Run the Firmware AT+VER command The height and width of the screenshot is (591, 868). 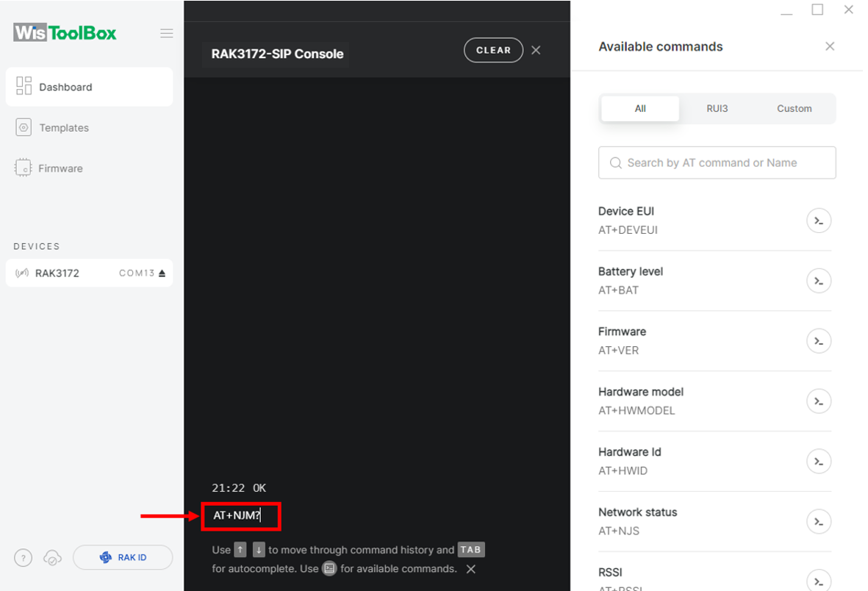pyautogui.click(x=819, y=341)
